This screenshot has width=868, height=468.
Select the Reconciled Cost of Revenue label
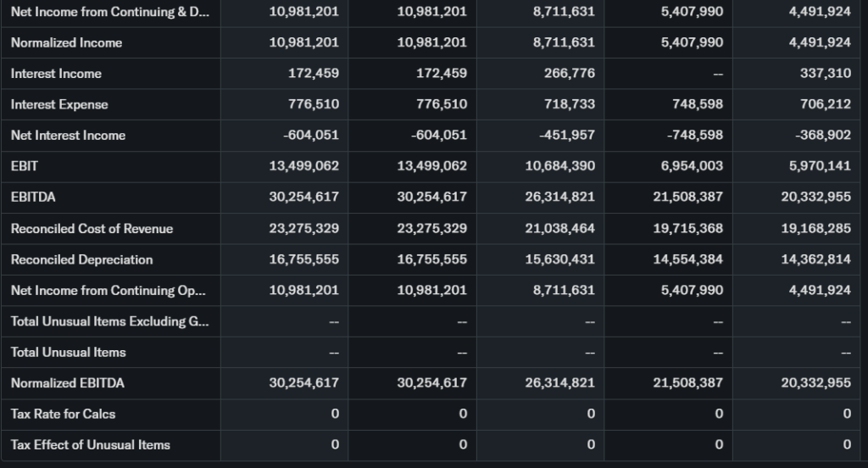(x=92, y=228)
